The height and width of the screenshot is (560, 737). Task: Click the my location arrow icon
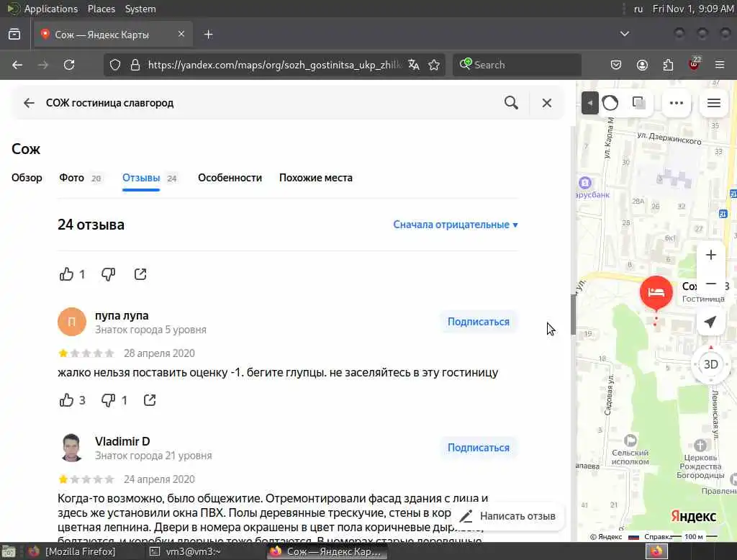[x=710, y=322]
